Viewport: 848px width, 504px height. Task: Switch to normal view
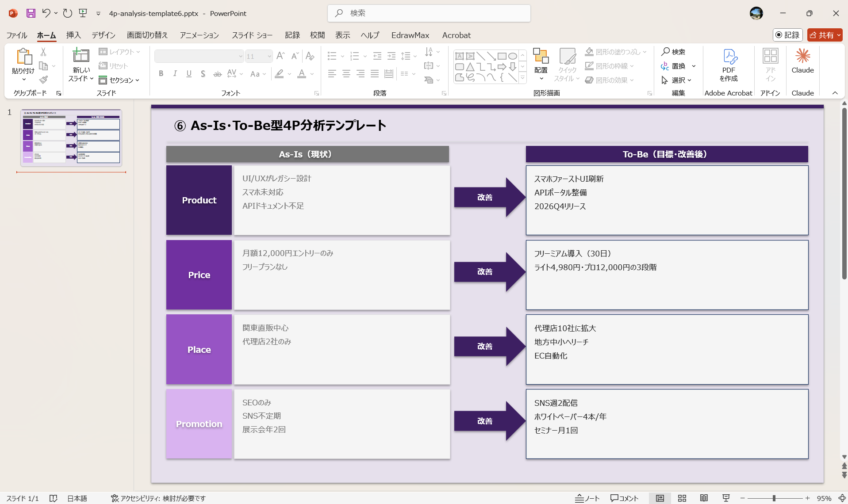click(660, 498)
